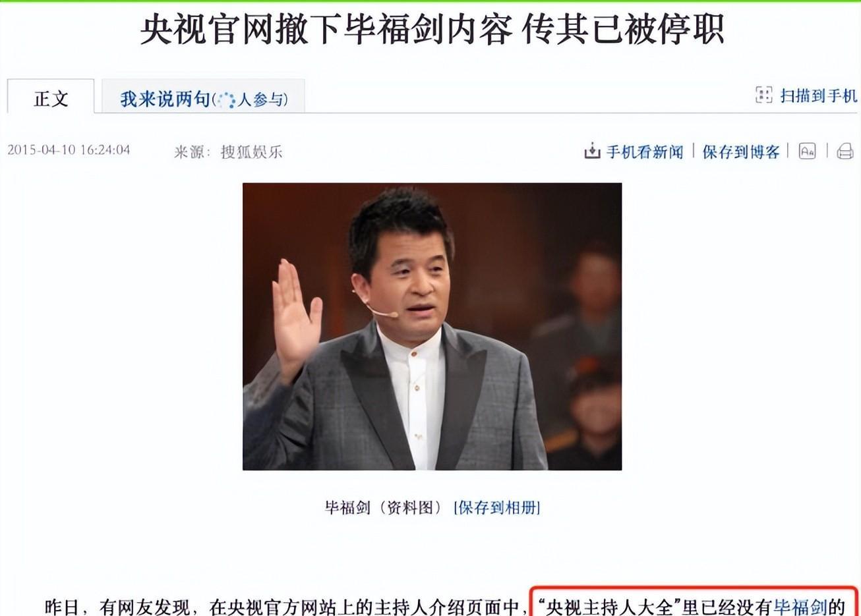Screen dimensions: 861x616
Task: Click the source name 搜狐娱乐
Action: [x=251, y=152]
